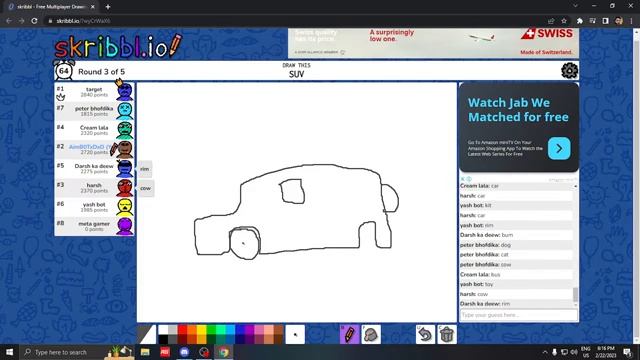Click the current color preview box

click(x=147, y=335)
